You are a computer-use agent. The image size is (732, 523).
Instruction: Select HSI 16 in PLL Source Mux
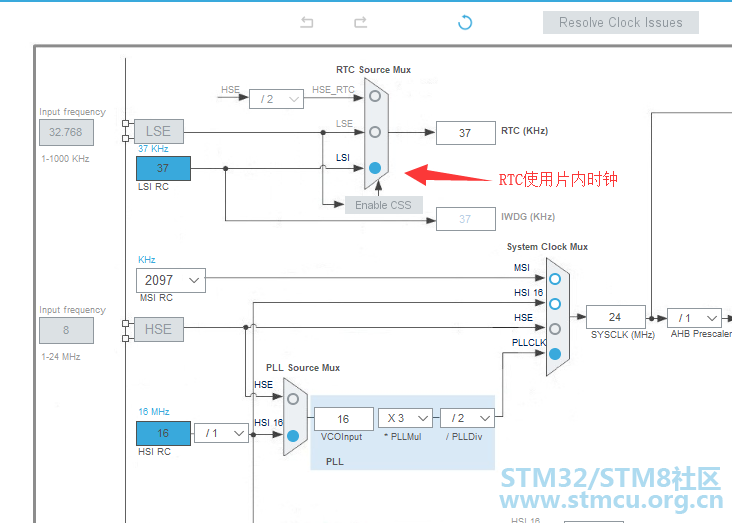point(293,436)
